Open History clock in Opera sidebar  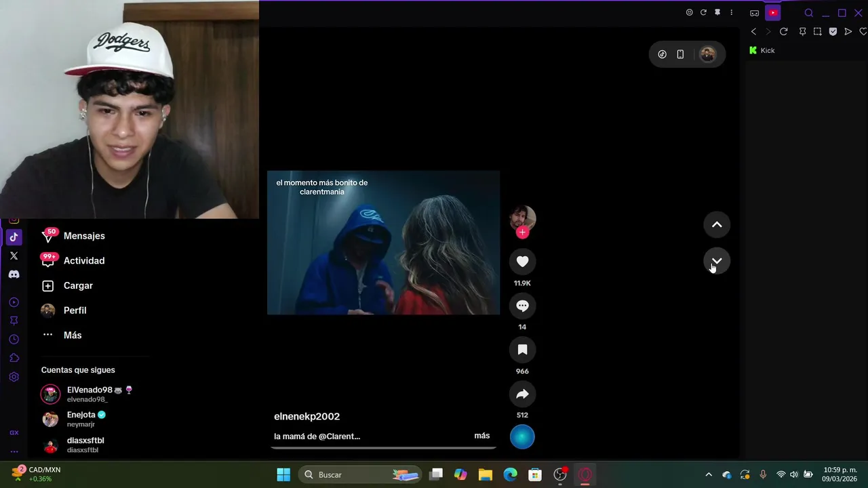pos(14,340)
